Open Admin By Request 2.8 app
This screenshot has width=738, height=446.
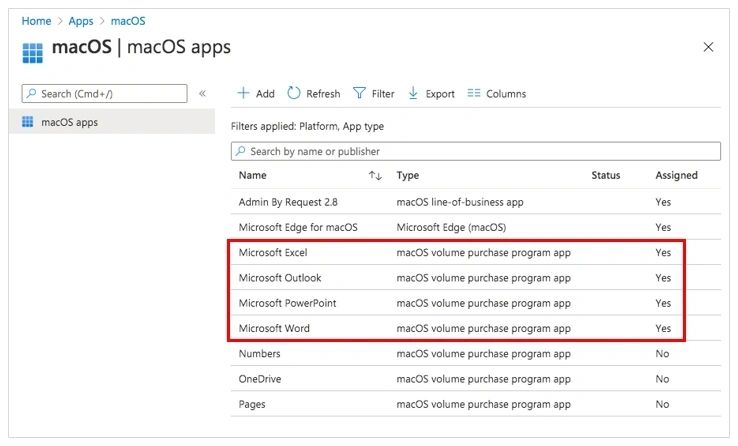(x=288, y=202)
